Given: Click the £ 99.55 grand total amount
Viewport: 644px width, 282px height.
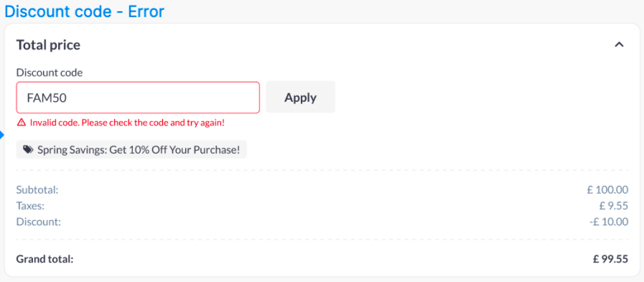Looking at the screenshot, I should 610,258.
